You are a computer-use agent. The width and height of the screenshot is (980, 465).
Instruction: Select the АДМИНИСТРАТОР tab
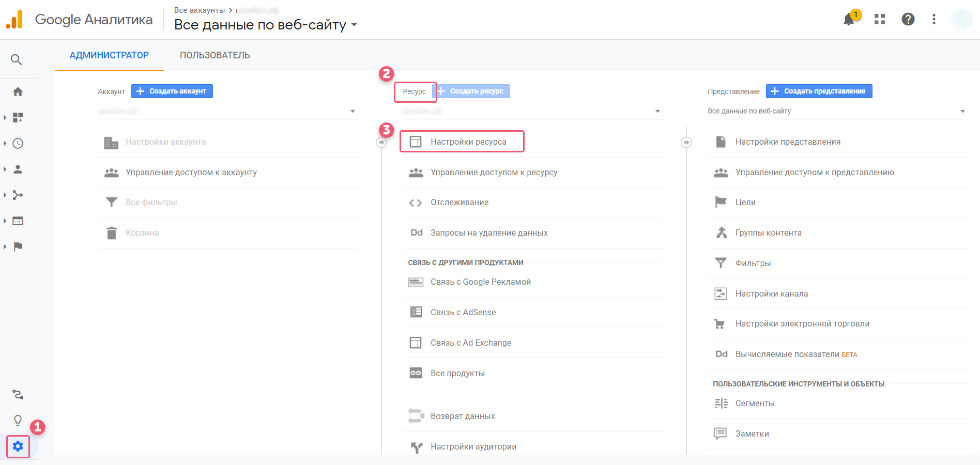[x=109, y=55]
